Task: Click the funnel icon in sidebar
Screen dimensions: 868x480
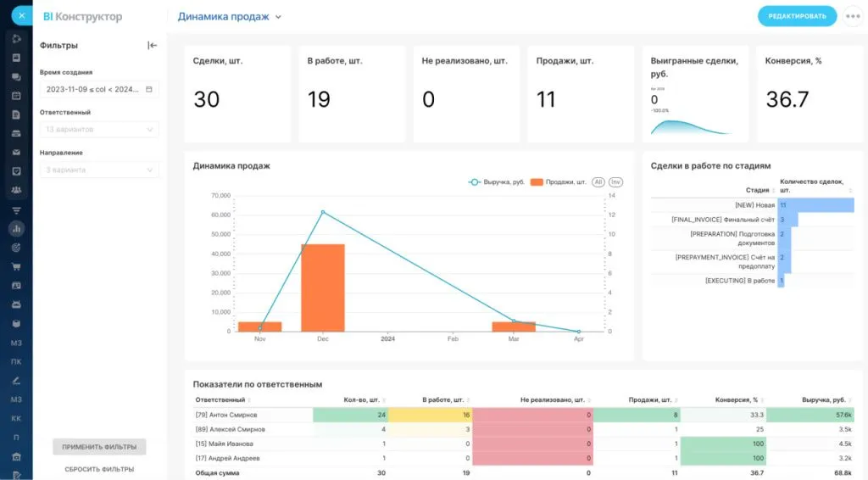Action: coord(16,209)
